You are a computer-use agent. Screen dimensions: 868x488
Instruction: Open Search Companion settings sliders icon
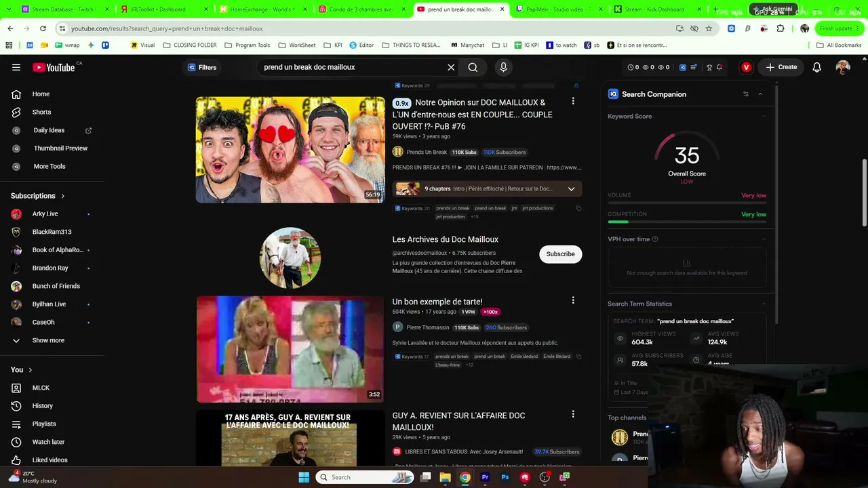pos(746,94)
